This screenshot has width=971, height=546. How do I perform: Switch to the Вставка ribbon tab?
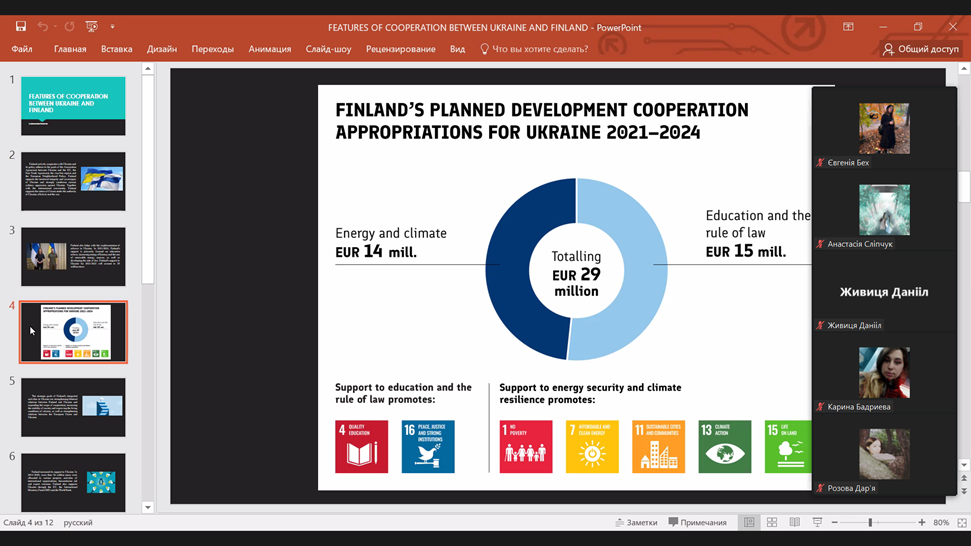[116, 49]
